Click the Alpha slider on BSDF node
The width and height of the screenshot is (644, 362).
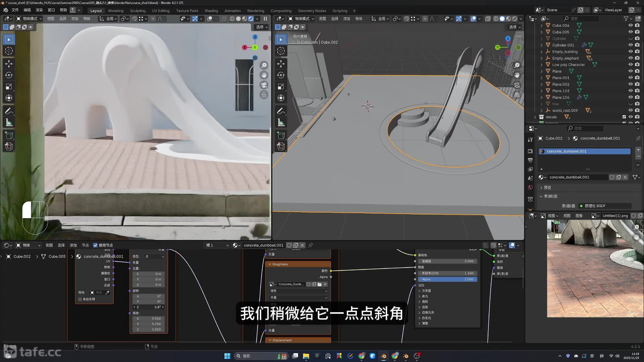pyautogui.click(x=447, y=279)
